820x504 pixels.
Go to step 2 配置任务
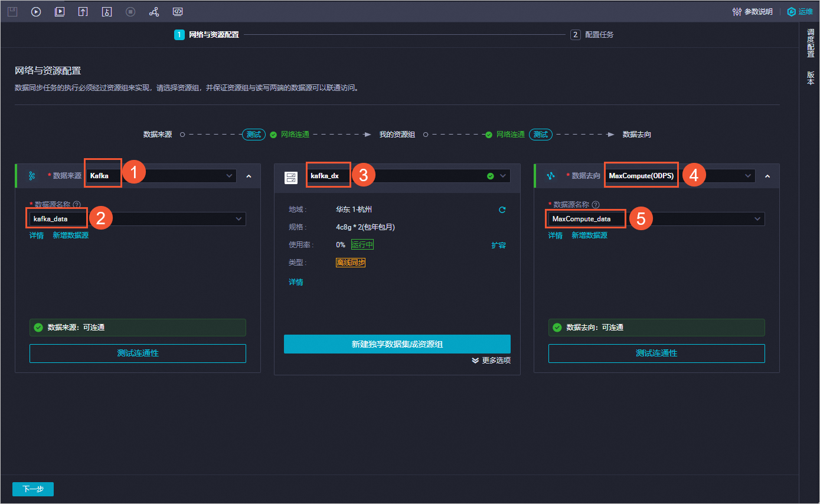(592, 35)
